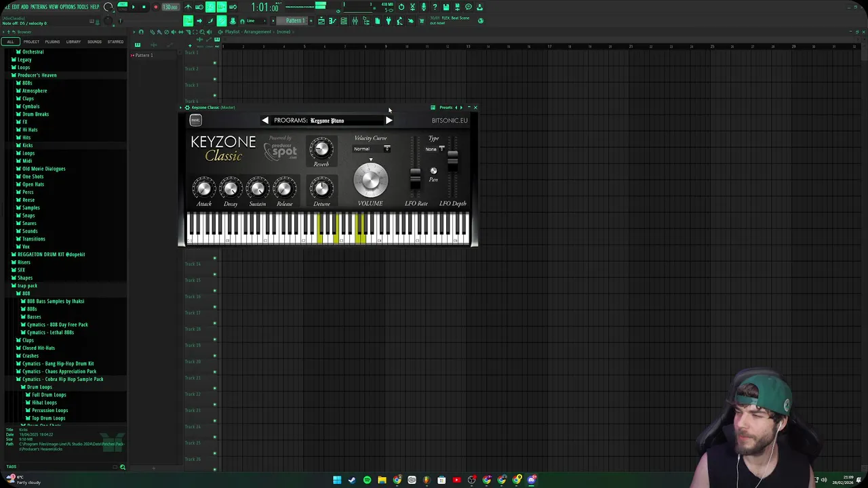The image size is (868, 488).
Task: Open the red YouTube taskbar icon
Action: (x=456, y=480)
